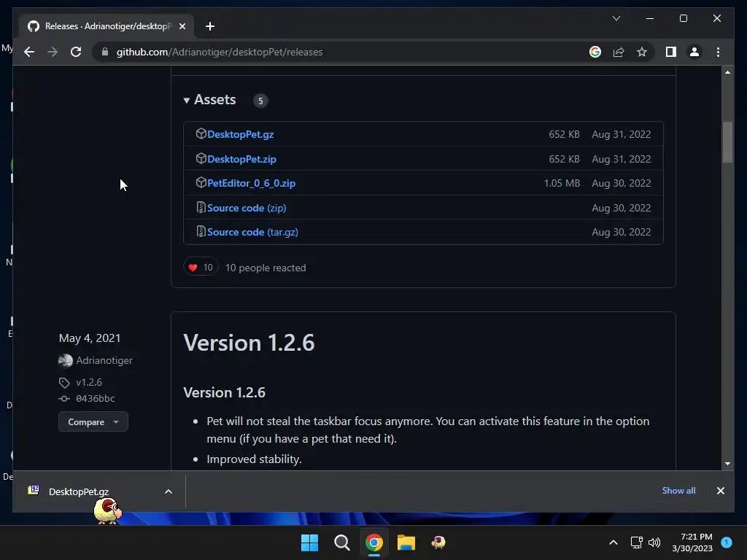Viewport: 747px width, 560px height.
Task: Close the downloads bar
Action: pyautogui.click(x=720, y=491)
